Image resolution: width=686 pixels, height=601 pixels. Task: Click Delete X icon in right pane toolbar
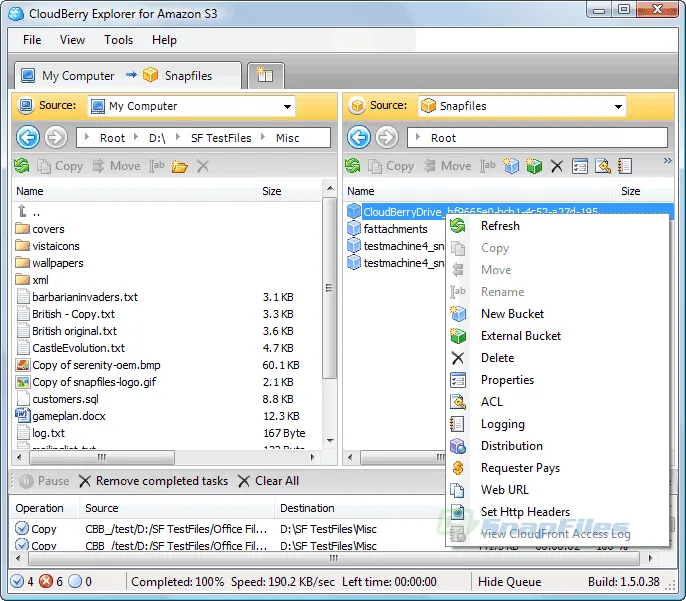556,166
